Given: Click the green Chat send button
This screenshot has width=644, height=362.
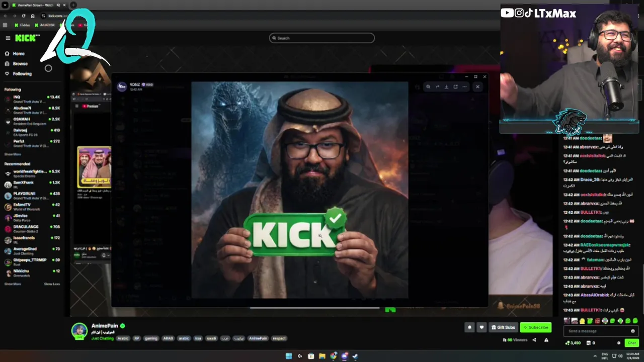Looking at the screenshot, I should click(632, 343).
